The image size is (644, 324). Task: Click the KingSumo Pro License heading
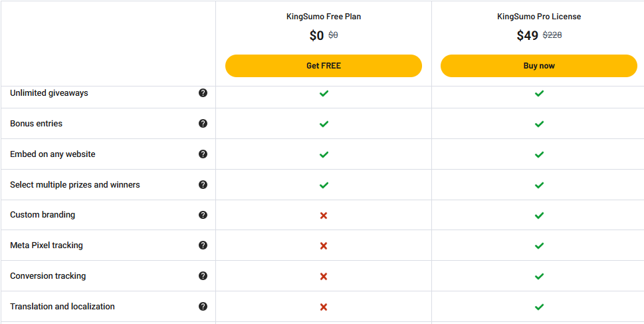[539, 17]
